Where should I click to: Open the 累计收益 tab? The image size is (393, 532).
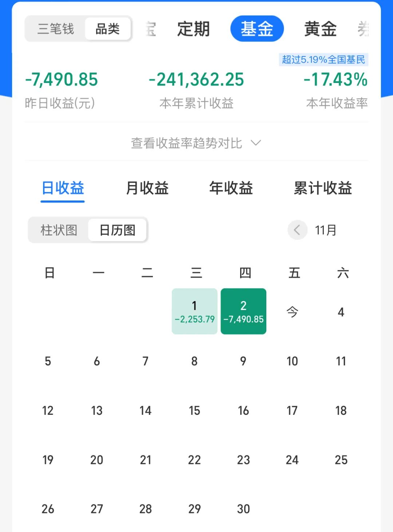pyautogui.click(x=323, y=188)
